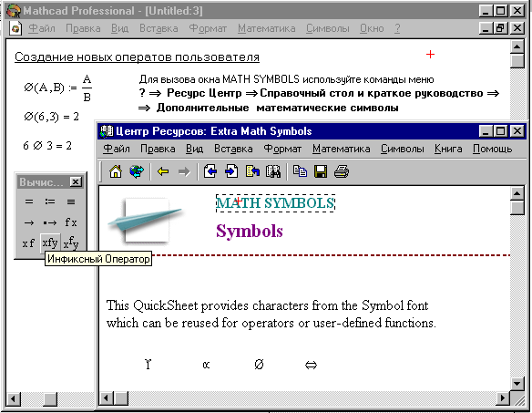The image size is (532, 413).
Task: Print using the printer icon
Action: [342, 171]
